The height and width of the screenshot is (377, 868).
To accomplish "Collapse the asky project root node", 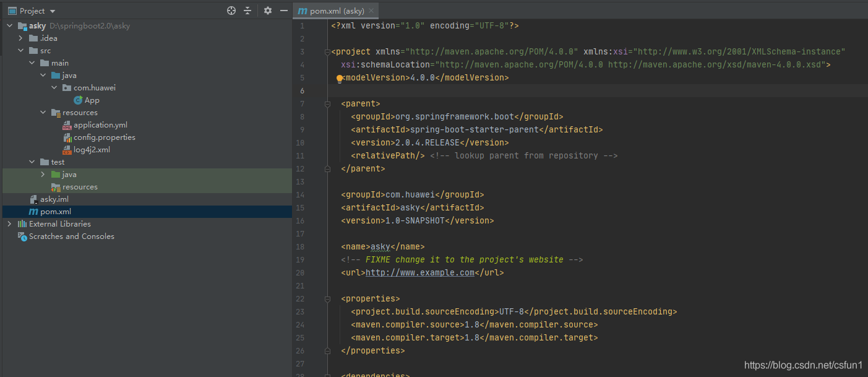I will [x=10, y=26].
